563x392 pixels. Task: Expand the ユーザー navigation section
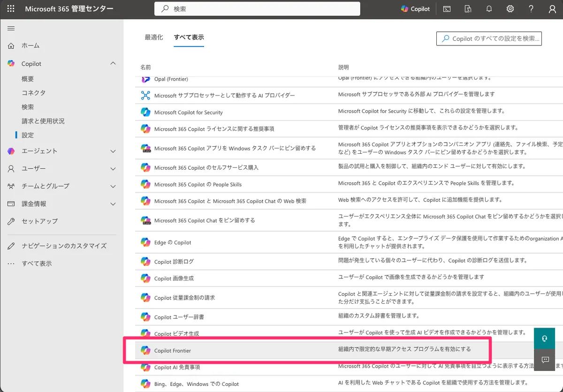(113, 168)
